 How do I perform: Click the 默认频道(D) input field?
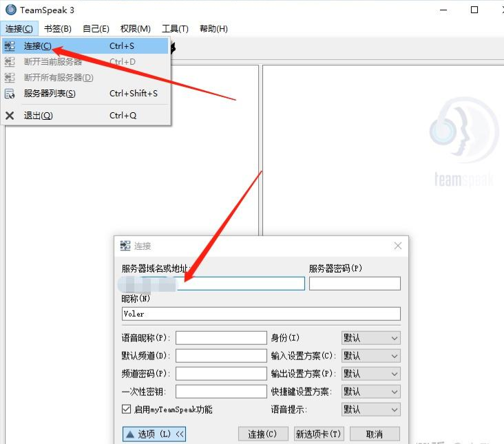221,356
